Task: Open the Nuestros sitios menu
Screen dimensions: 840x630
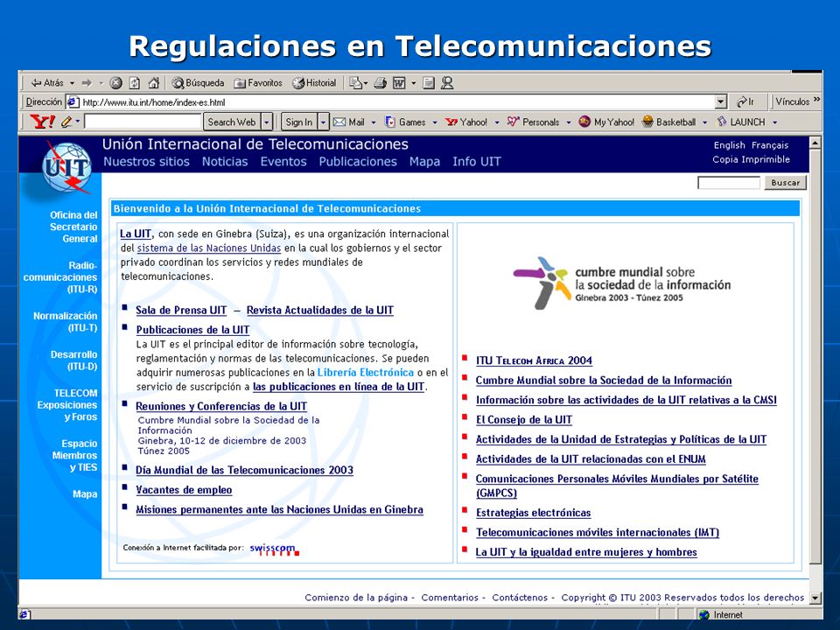Action: tap(146, 162)
